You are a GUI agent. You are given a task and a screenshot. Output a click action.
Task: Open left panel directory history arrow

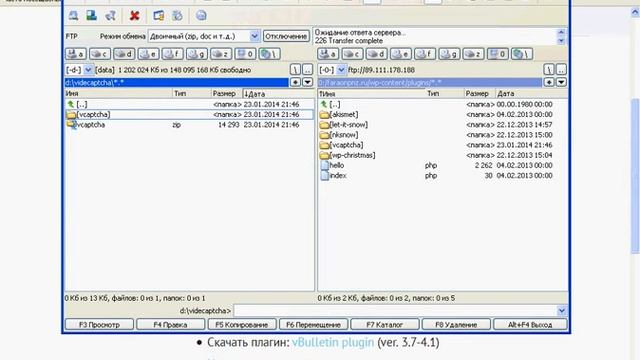(x=308, y=82)
